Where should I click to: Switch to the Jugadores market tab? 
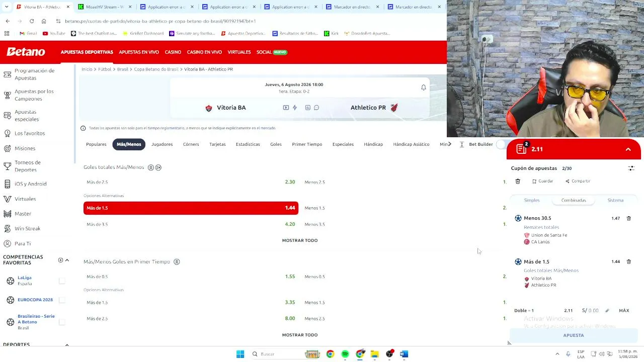coord(162,144)
